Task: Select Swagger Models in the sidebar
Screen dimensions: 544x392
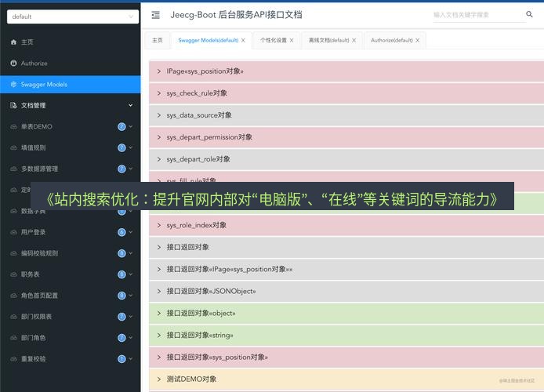Action: [71, 85]
